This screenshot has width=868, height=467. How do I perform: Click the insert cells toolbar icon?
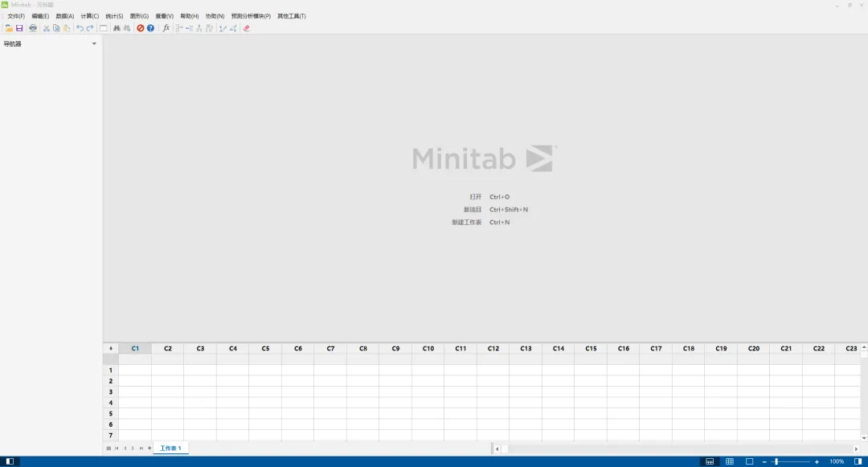coord(178,28)
